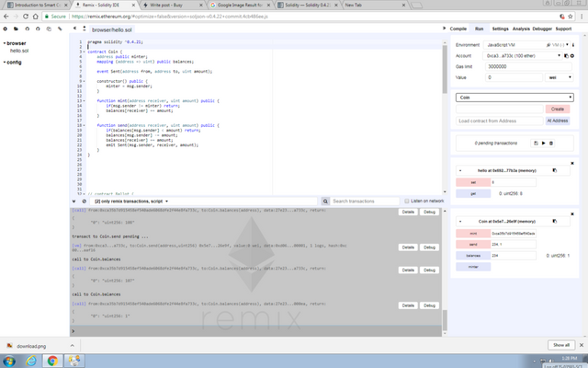Viewport: 588px width, 368px height.
Task: Toggle Listen on network checkbox
Action: click(x=406, y=201)
